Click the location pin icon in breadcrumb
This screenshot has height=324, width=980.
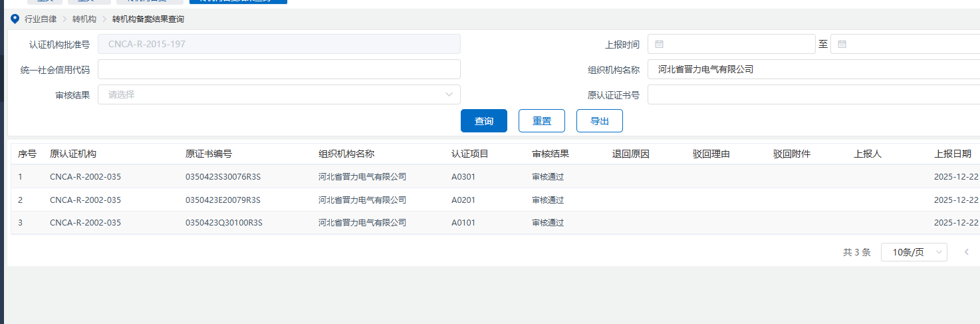[15, 19]
